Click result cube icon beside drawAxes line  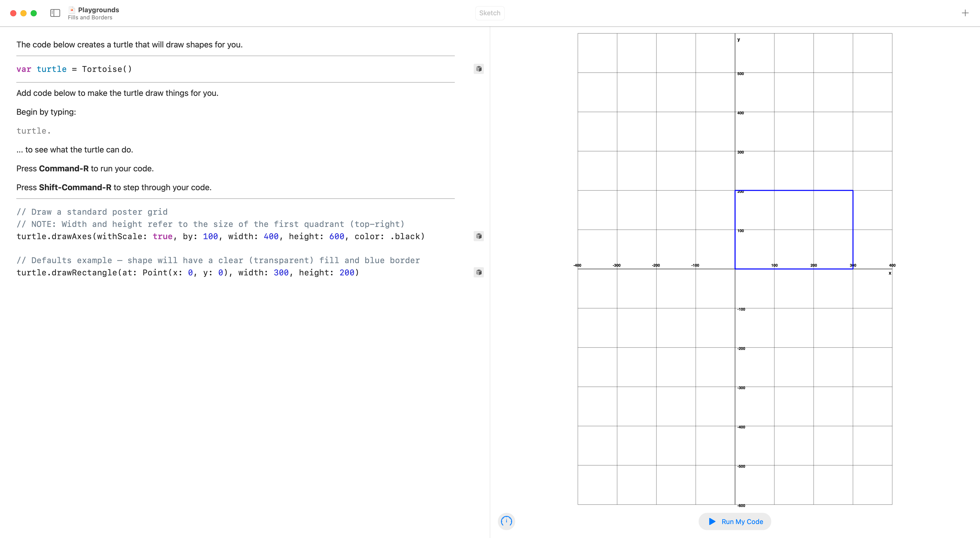coord(479,236)
